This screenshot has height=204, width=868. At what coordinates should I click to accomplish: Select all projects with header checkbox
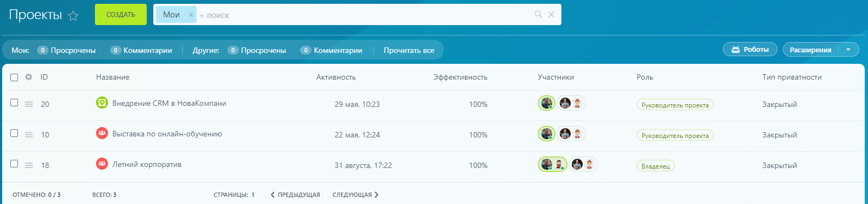coord(14,77)
